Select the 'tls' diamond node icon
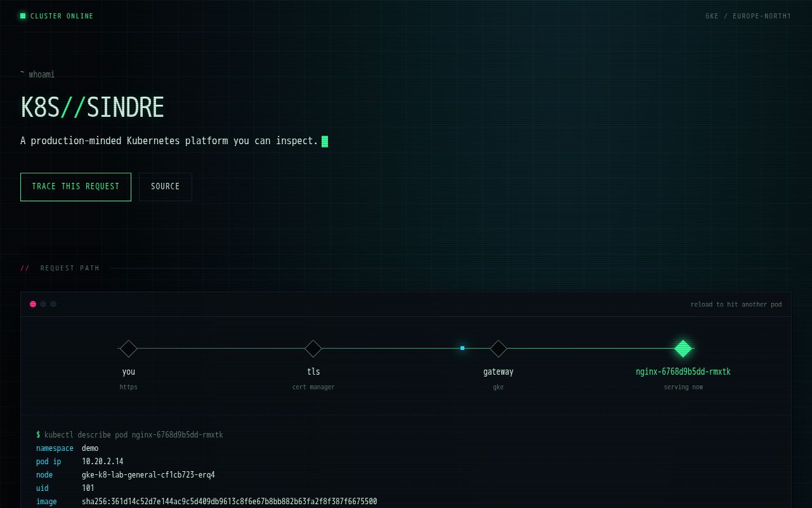 tap(313, 349)
